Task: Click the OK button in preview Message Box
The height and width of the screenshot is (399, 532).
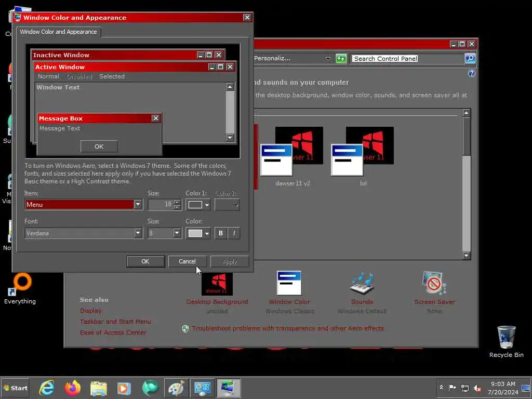Action: point(99,147)
